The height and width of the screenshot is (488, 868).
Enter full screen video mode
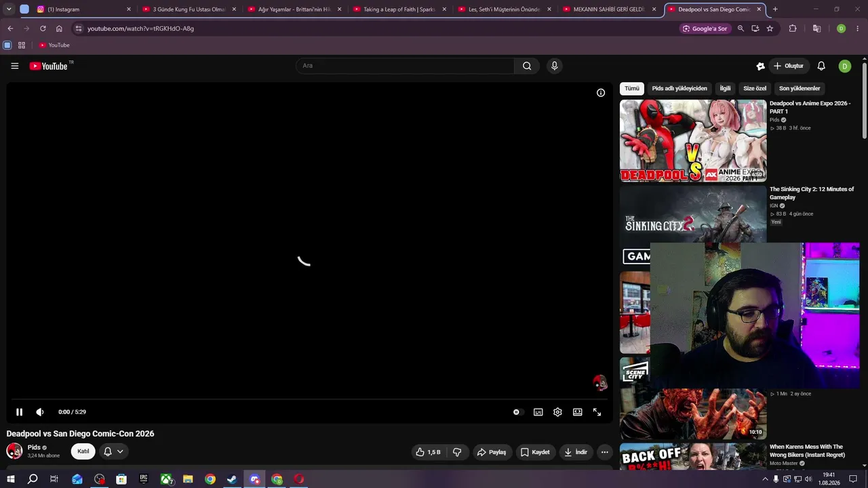[x=597, y=412]
